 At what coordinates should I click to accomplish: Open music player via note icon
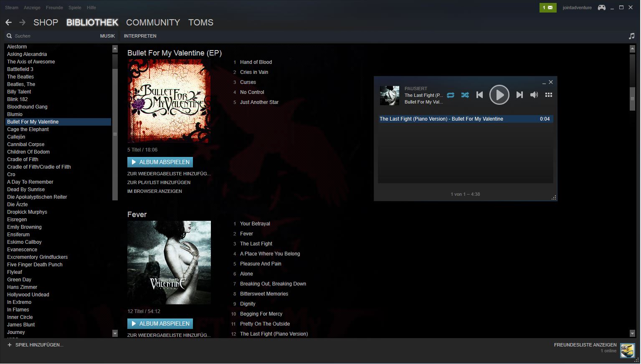pyautogui.click(x=632, y=36)
